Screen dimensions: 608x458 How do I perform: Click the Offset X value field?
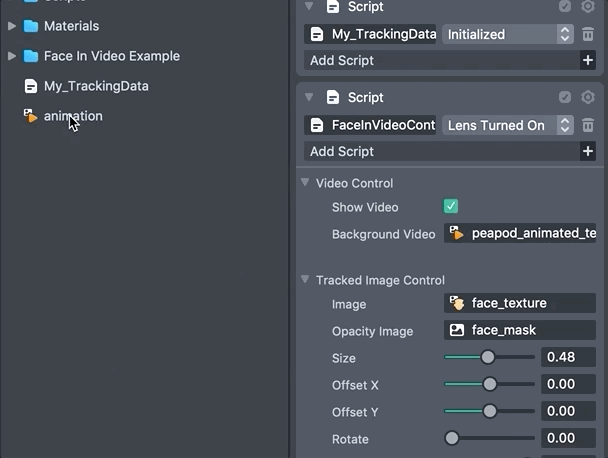point(568,384)
